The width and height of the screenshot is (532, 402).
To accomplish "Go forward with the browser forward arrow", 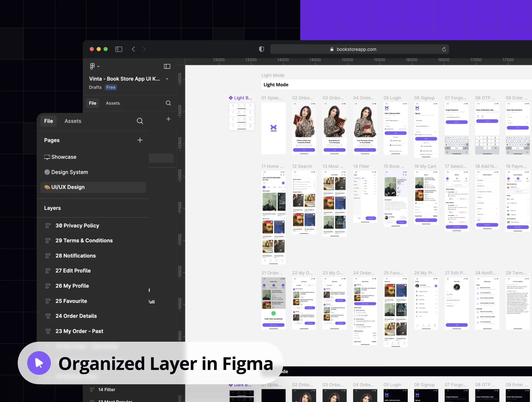I will click(144, 49).
